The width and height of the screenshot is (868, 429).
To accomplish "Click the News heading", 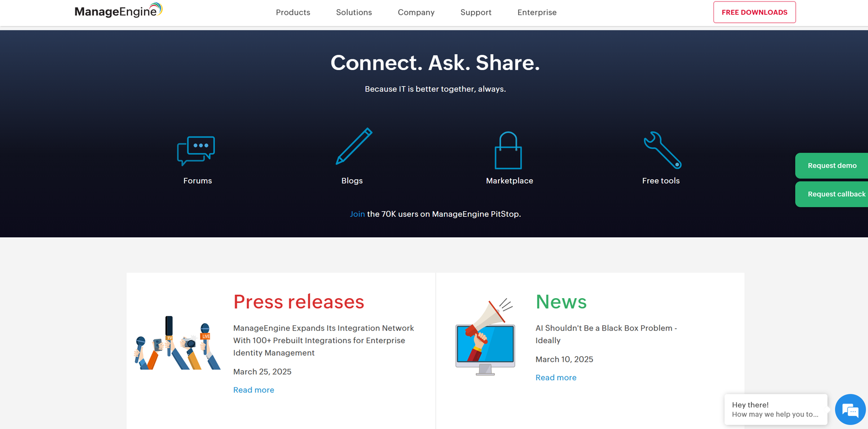I will click(561, 302).
